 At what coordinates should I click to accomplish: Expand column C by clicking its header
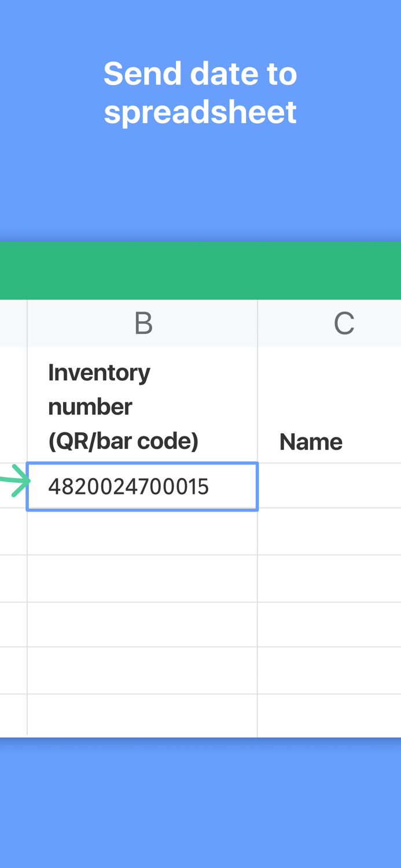[x=344, y=322]
